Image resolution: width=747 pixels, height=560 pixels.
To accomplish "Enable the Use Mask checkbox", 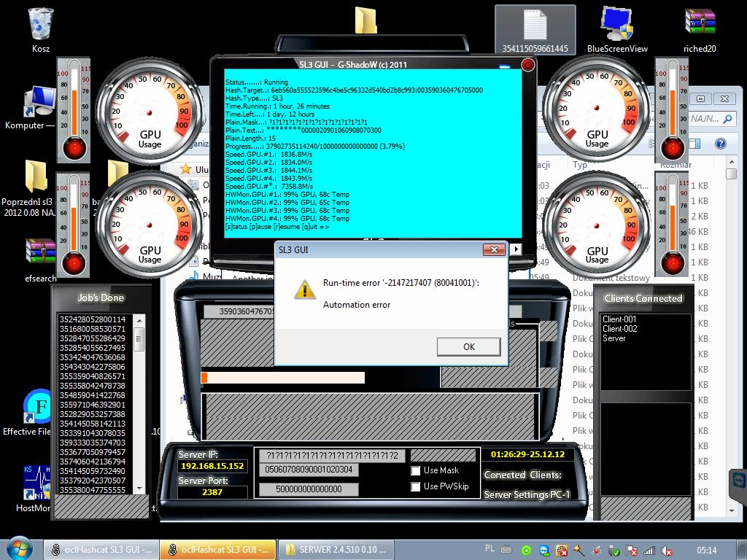I will tap(415, 470).
